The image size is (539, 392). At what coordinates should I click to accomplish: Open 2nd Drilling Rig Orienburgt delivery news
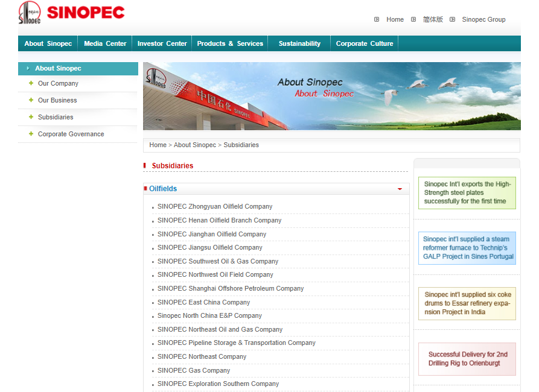pos(467,359)
